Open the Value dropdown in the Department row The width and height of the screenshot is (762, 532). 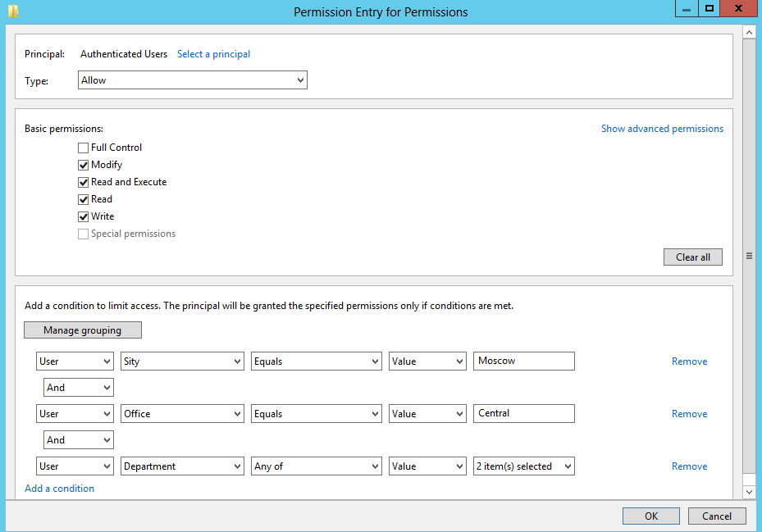[x=427, y=466]
